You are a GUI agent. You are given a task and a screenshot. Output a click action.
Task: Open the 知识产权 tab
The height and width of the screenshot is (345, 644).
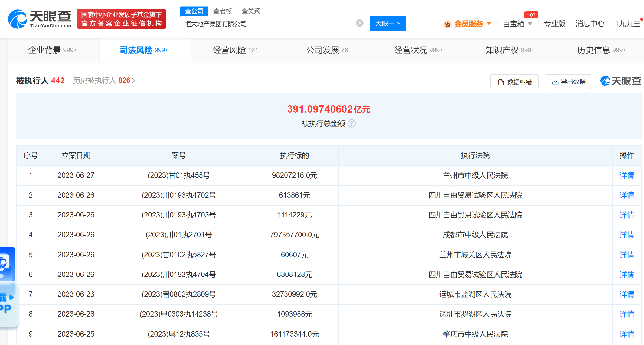510,50
